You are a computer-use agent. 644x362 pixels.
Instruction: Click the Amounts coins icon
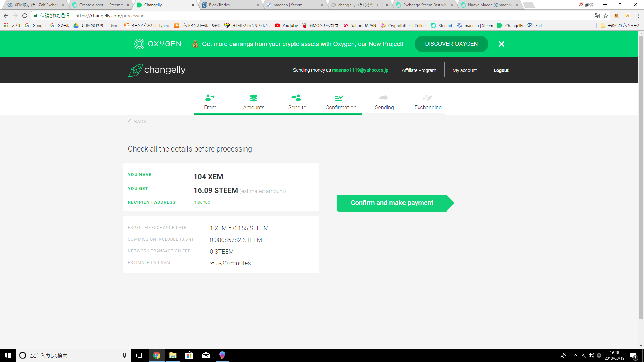coord(254,98)
